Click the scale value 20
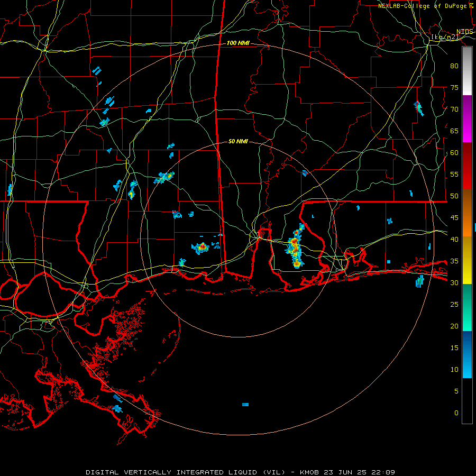This screenshot has height=476, width=476. [x=454, y=326]
